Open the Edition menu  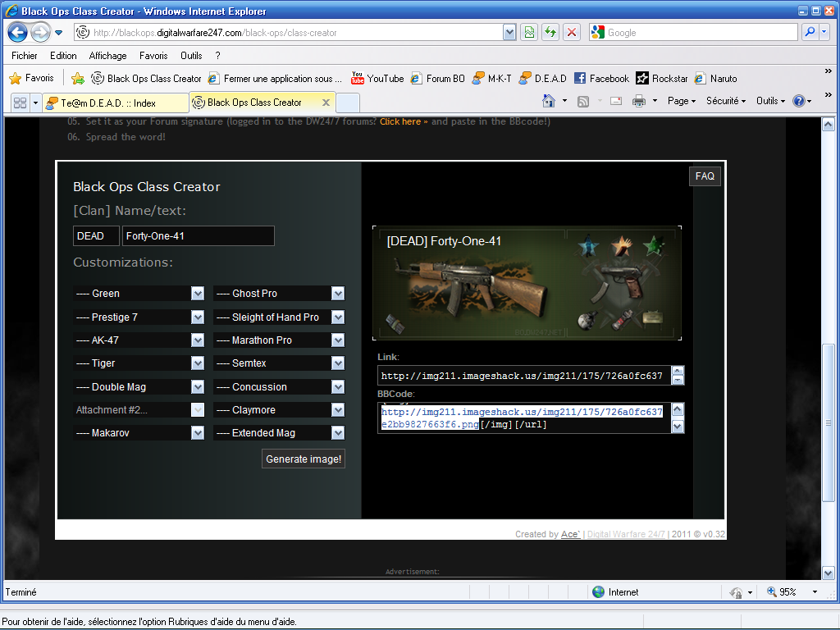click(x=63, y=56)
